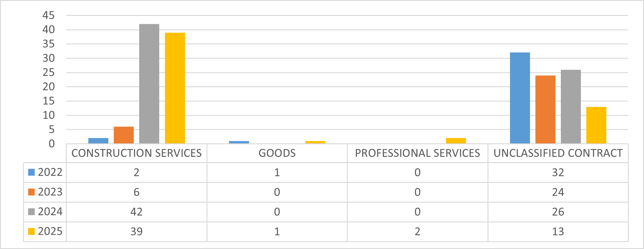This screenshot has height=249, width=644.
Task: Select the gray 2024 Construction Services bar
Action: 149,84
